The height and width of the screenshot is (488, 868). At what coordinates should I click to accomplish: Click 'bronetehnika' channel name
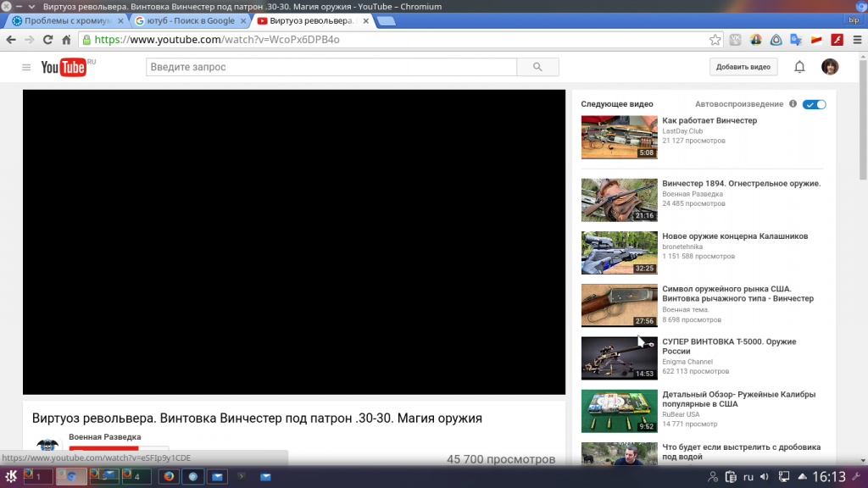[x=682, y=247]
